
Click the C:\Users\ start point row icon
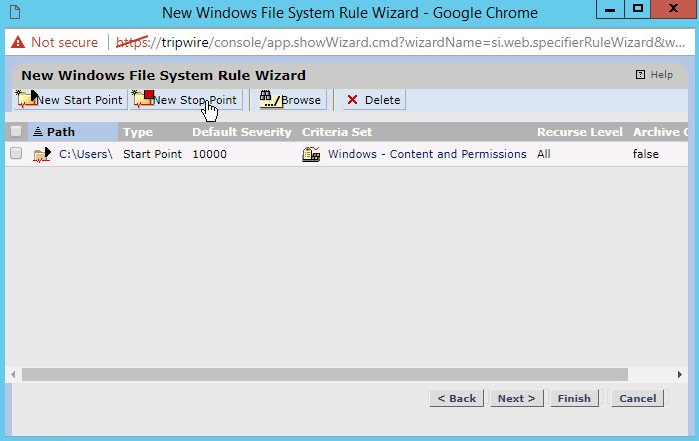coord(42,154)
